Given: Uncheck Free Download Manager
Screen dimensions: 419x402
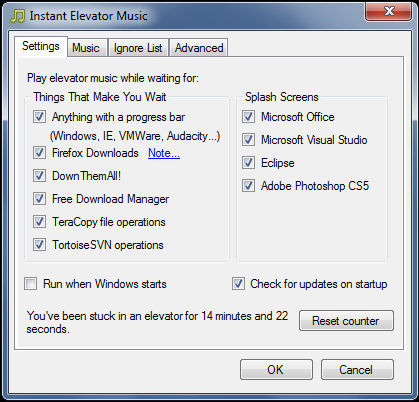Looking at the screenshot, I should point(39,199).
